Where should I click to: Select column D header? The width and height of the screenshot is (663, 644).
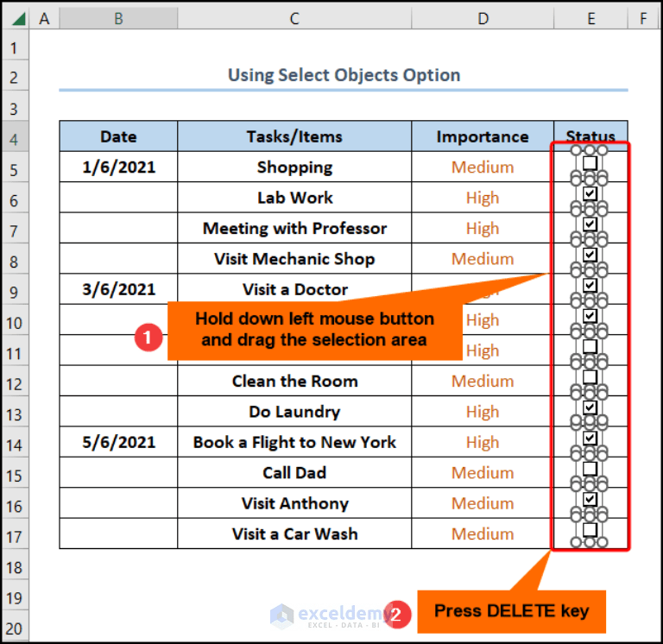click(483, 19)
